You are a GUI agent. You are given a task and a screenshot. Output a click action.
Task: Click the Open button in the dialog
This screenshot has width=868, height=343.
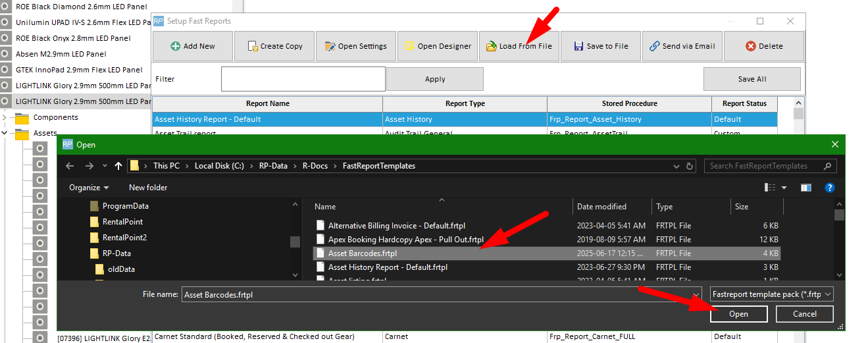tap(738, 314)
